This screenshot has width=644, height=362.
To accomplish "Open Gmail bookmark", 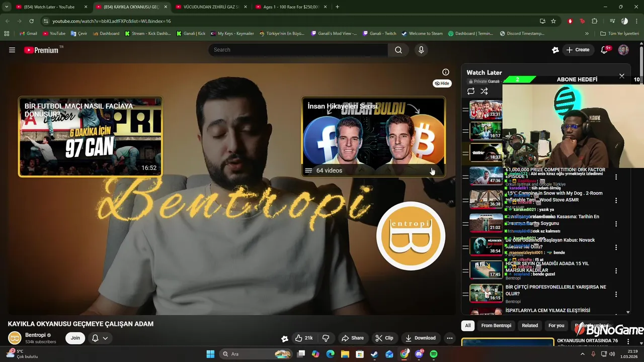I will [x=28, y=34].
